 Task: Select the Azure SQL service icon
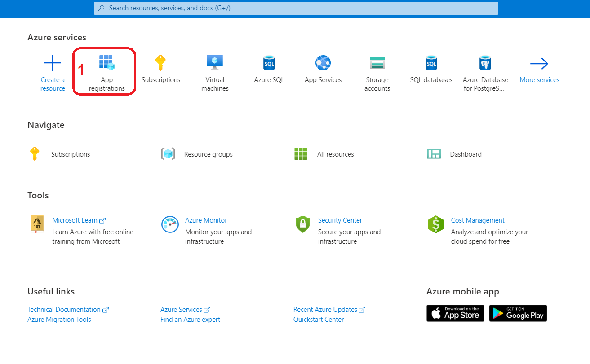[269, 63]
